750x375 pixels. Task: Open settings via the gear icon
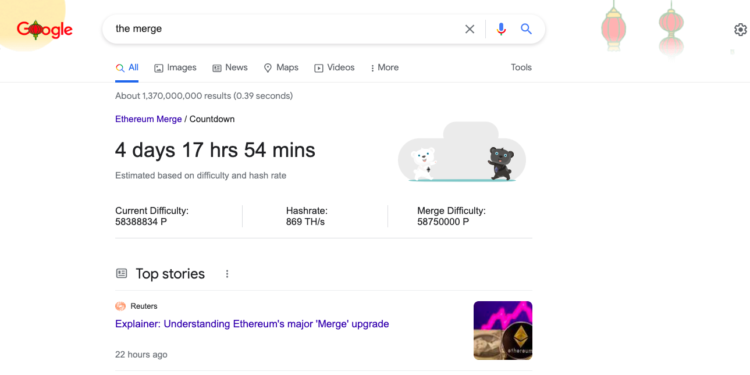(x=740, y=30)
